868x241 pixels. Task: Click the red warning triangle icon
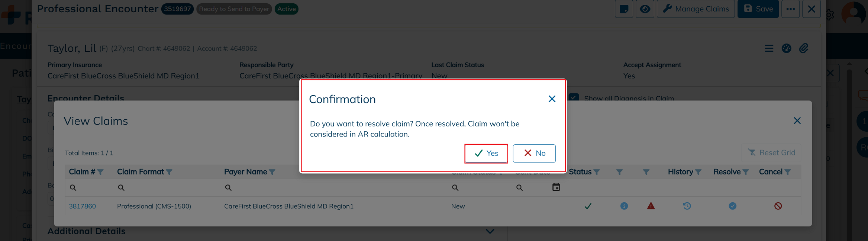point(651,206)
